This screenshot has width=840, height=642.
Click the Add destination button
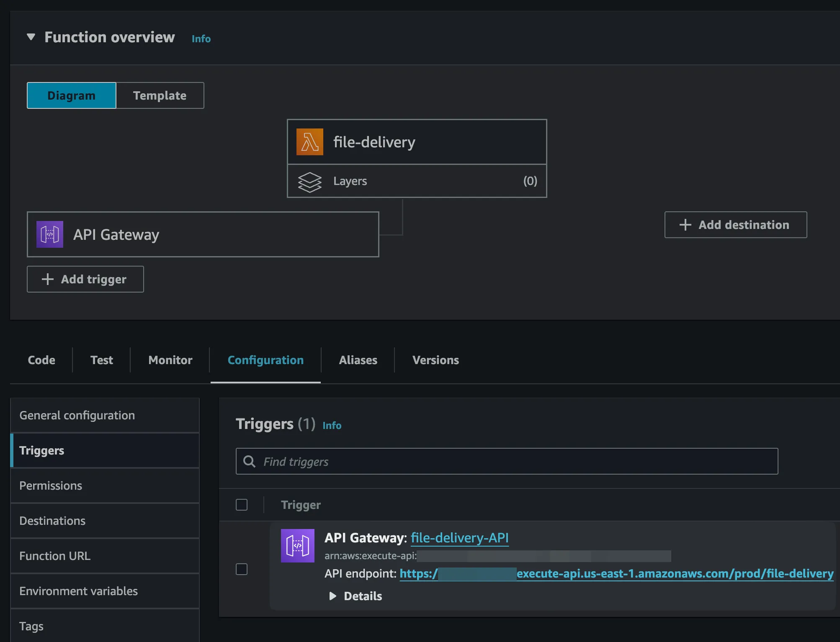[736, 225]
